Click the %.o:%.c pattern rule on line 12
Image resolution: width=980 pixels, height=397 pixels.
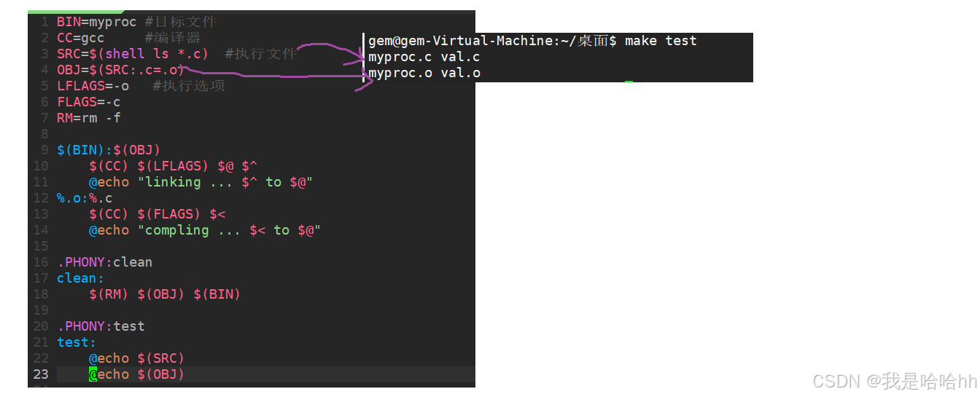click(x=85, y=198)
